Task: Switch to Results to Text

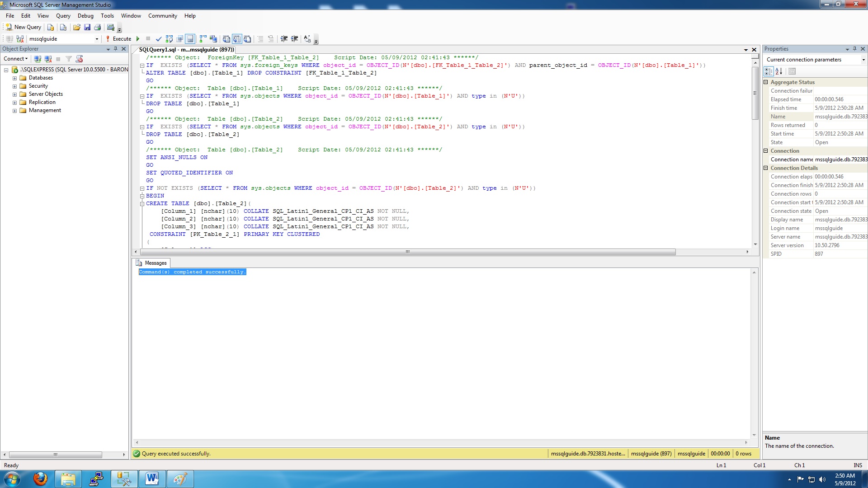Action: click(226, 39)
